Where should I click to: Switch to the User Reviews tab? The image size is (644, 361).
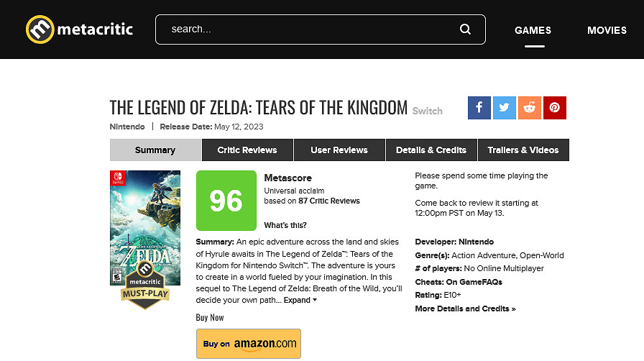pos(339,150)
